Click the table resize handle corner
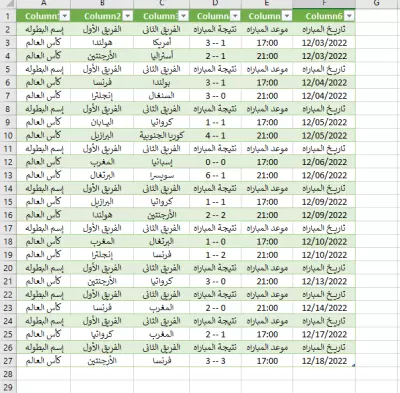The image size is (400, 393). [354, 365]
